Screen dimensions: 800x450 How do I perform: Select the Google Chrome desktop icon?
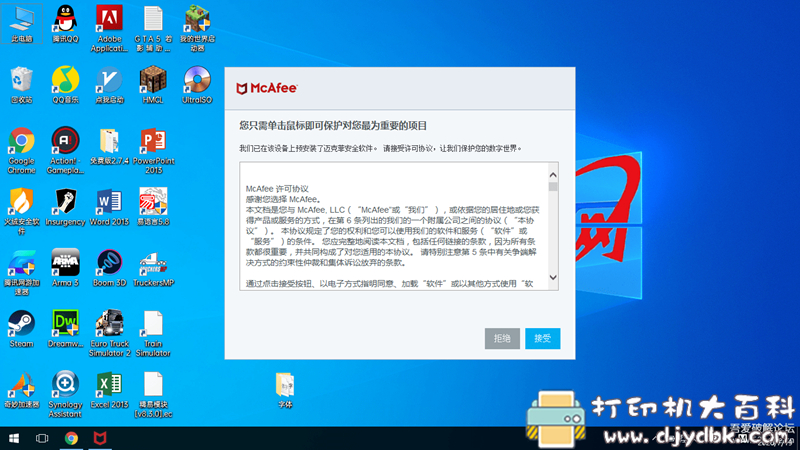(21, 151)
